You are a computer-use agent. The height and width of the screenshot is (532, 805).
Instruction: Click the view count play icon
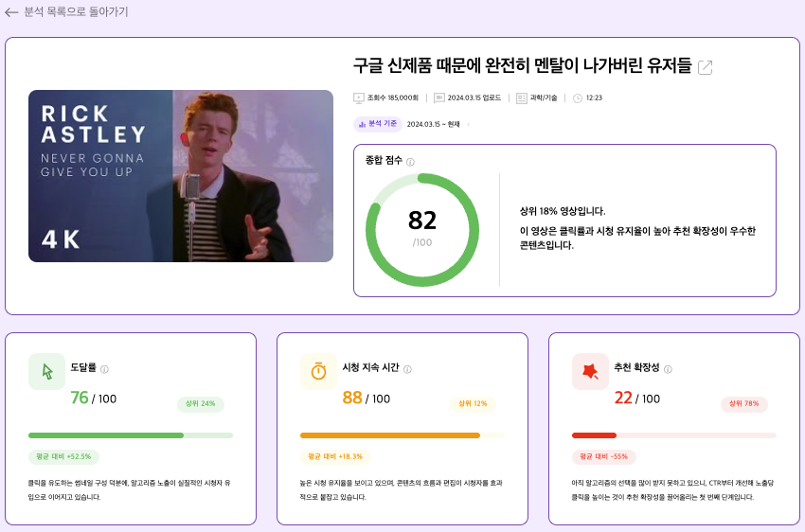359,98
